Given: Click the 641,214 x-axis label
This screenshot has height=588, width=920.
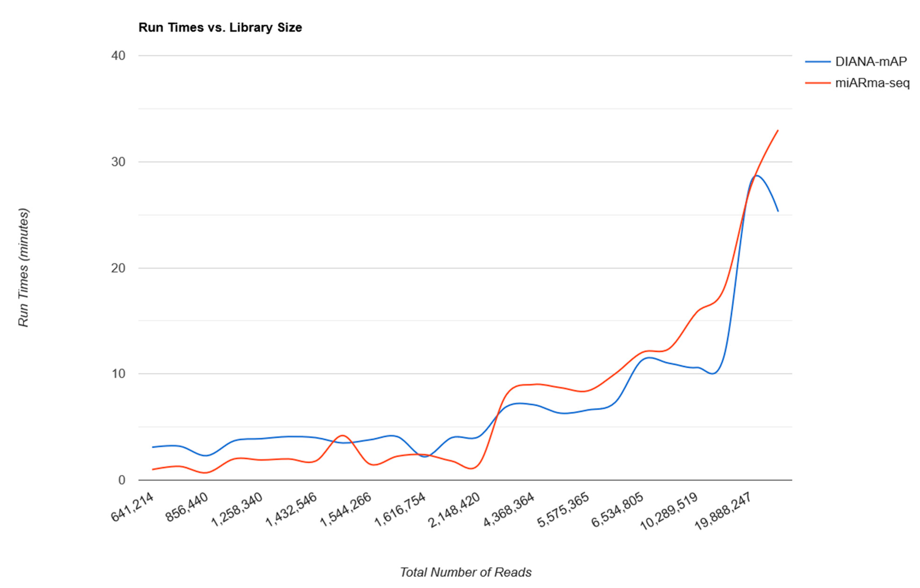Looking at the screenshot, I should click(x=132, y=507).
